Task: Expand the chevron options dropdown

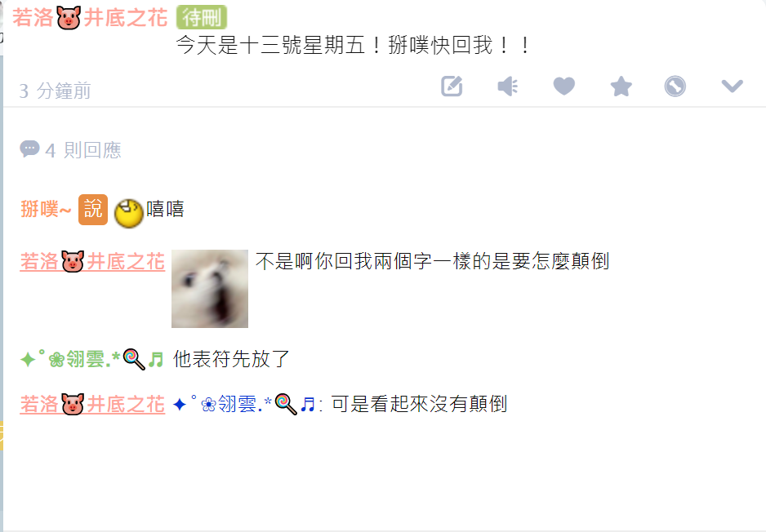Action: point(732,86)
